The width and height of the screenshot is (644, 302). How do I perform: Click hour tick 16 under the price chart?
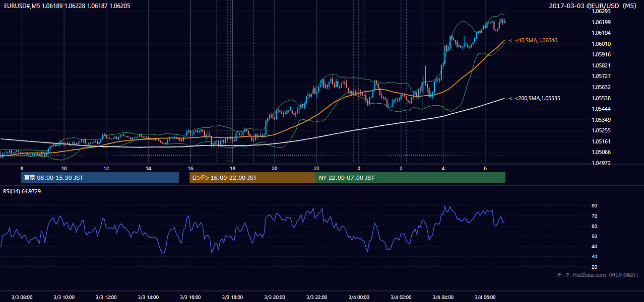pos(190,168)
